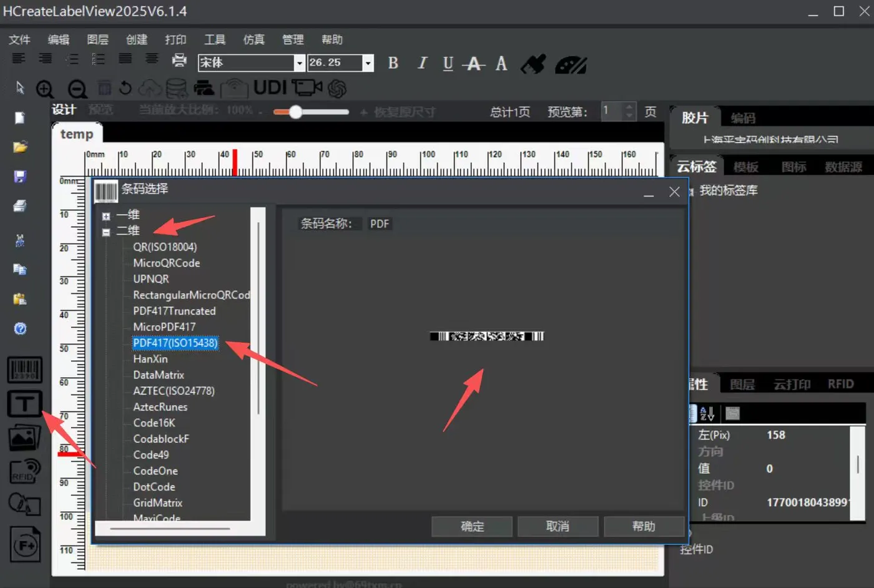Expand the 一维 barcode tree node
Viewport: 874px width, 588px height.
(x=106, y=216)
